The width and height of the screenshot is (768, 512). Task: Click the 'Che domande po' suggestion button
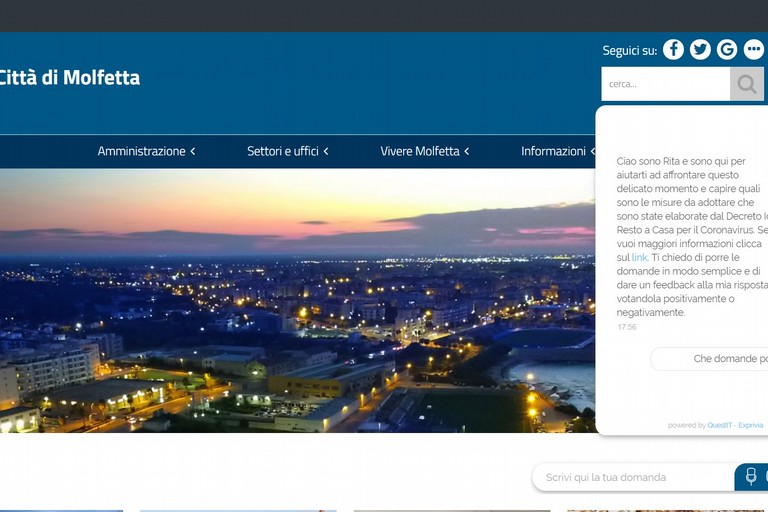point(709,359)
